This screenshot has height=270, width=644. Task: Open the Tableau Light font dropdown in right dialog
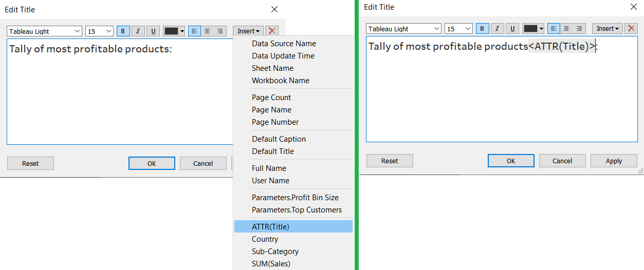pos(403,29)
